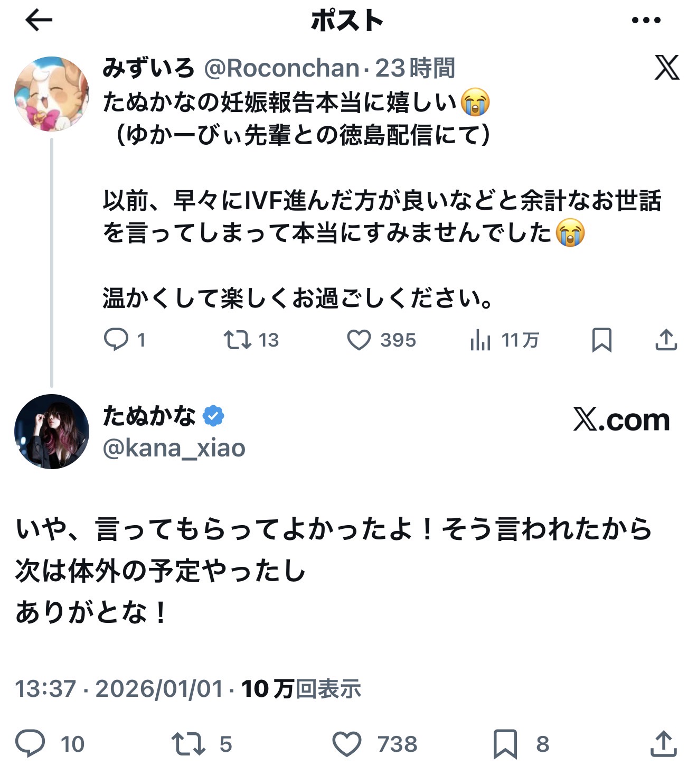
Task: Go back with the arrow icon
Action: [39, 21]
